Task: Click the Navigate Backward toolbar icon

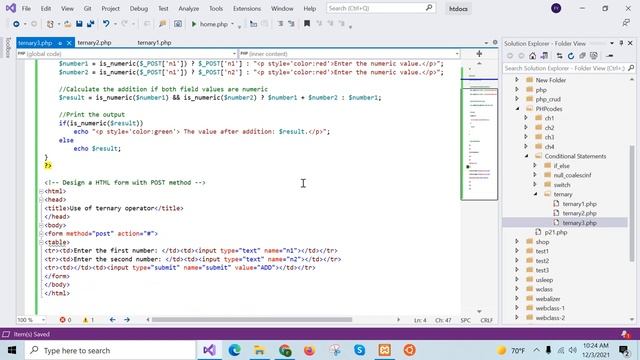Action: [16, 24]
